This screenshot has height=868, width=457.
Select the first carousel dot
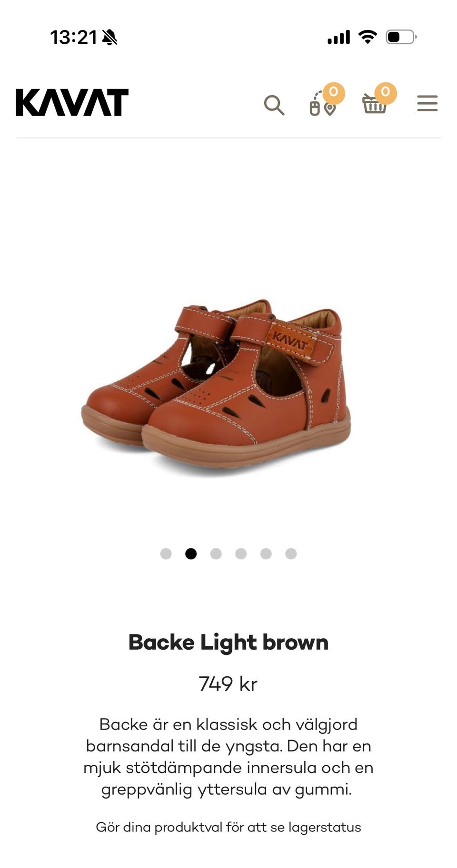pos(166,554)
